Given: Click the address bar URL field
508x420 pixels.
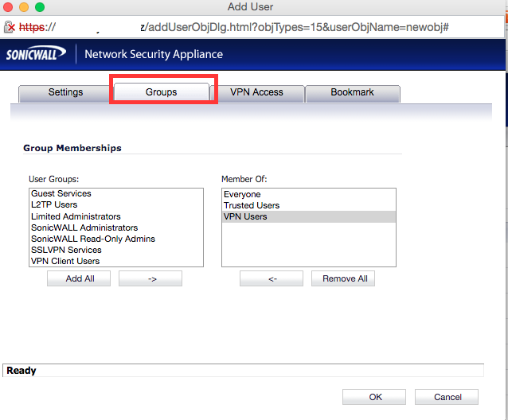Looking at the screenshot, I should pyautogui.click(x=252, y=27).
